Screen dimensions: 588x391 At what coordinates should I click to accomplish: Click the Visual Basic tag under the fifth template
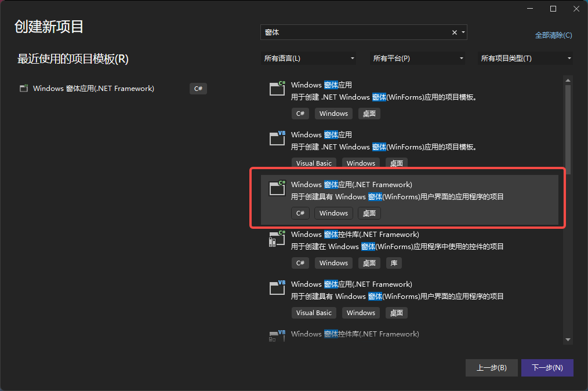pos(314,313)
